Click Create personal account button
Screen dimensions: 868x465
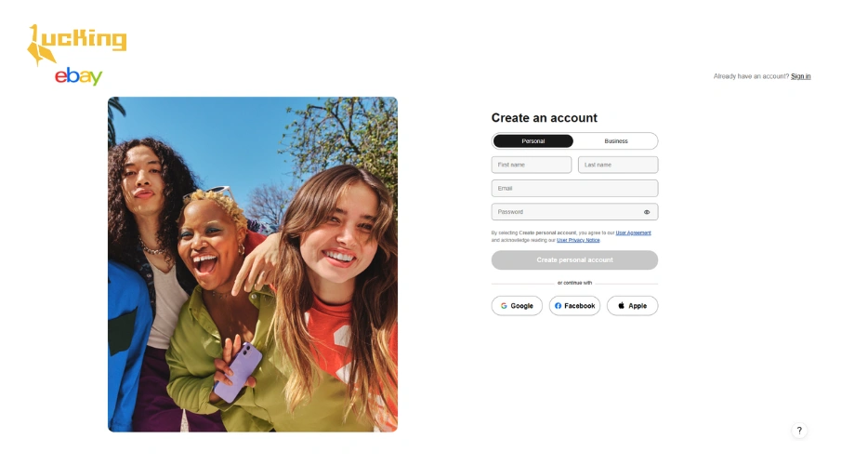[x=574, y=259]
